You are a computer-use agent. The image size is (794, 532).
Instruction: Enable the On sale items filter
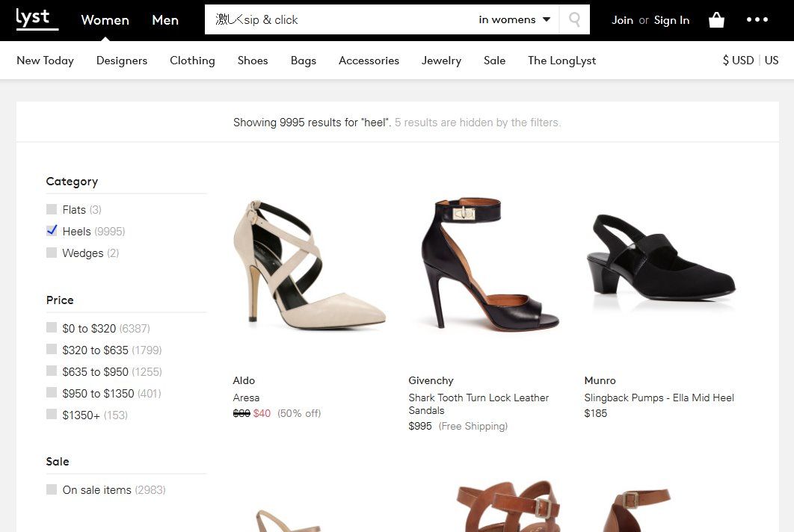(x=51, y=489)
